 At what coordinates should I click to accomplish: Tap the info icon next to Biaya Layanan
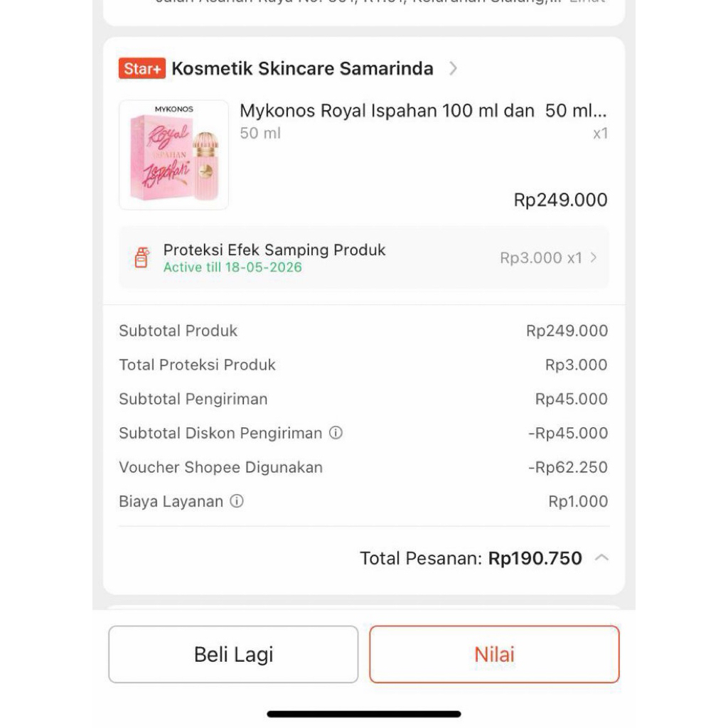pos(237,501)
